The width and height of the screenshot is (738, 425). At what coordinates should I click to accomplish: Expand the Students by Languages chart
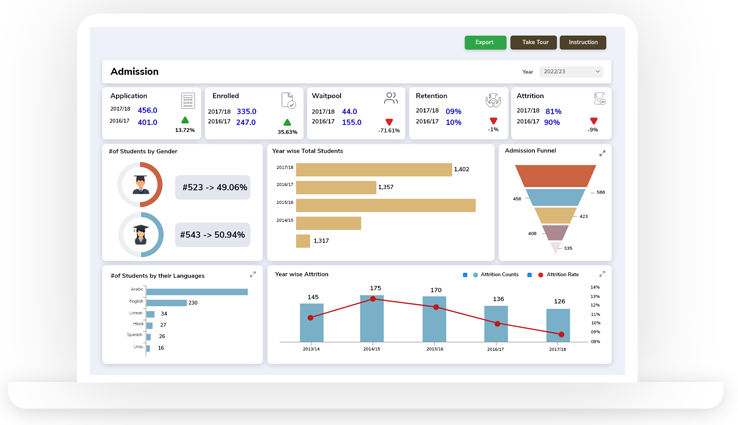click(x=253, y=274)
